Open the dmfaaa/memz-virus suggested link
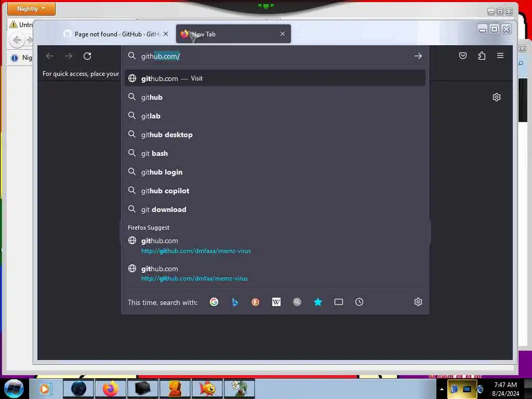532x399 pixels. coord(275,246)
